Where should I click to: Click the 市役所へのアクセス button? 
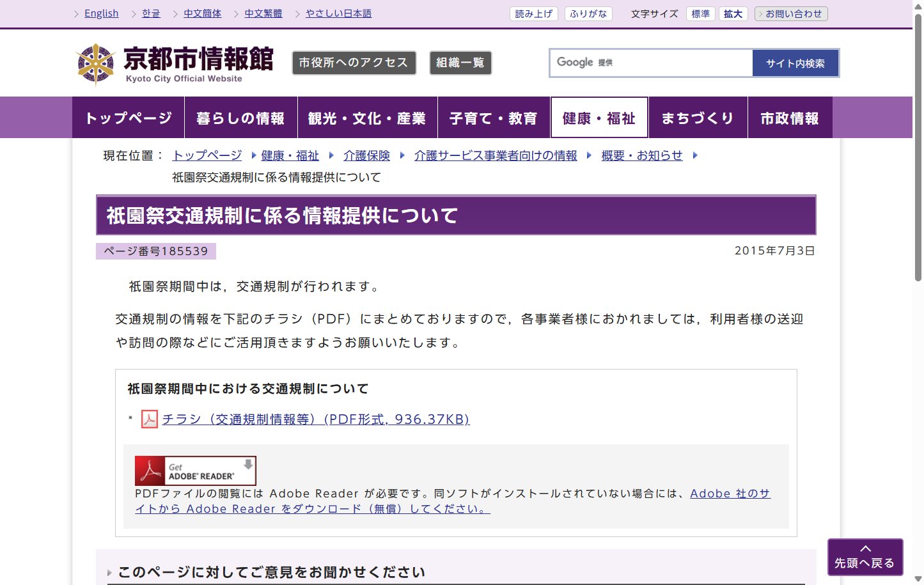[354, 63]
